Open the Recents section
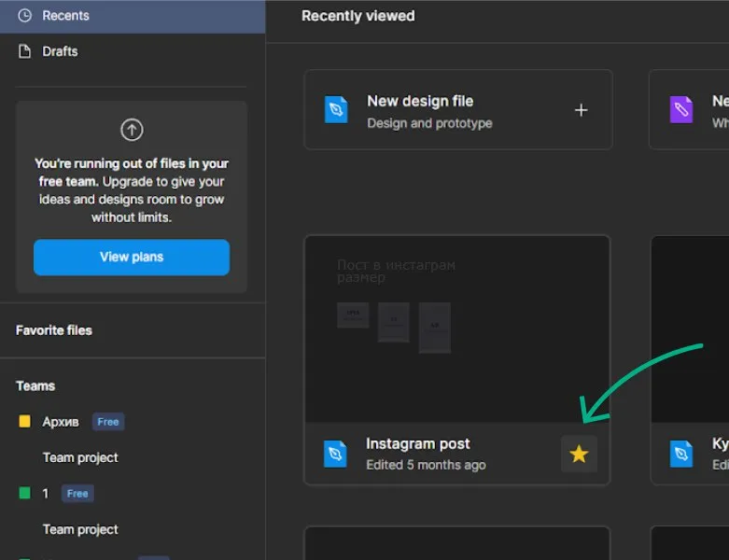 point(133,16)
